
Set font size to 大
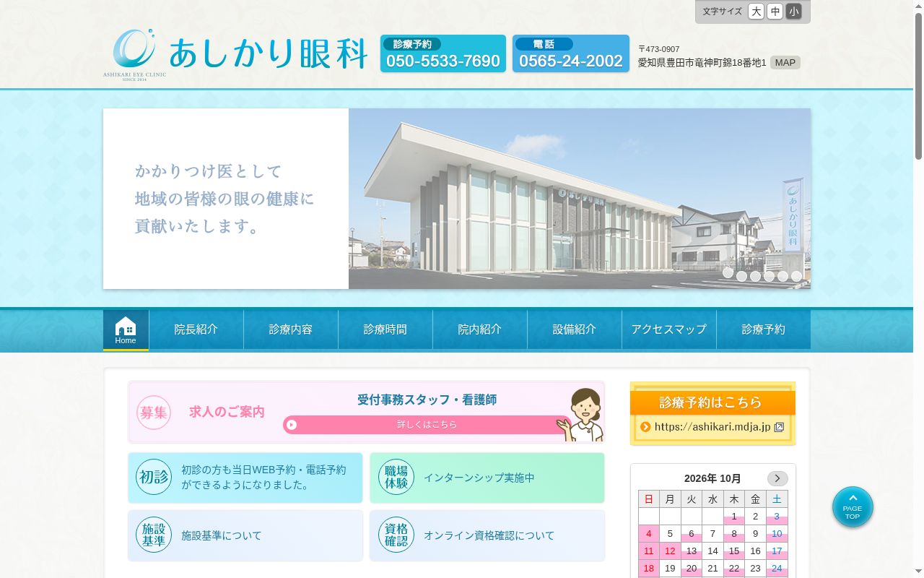pyautogui.click(x=756, y=12)
